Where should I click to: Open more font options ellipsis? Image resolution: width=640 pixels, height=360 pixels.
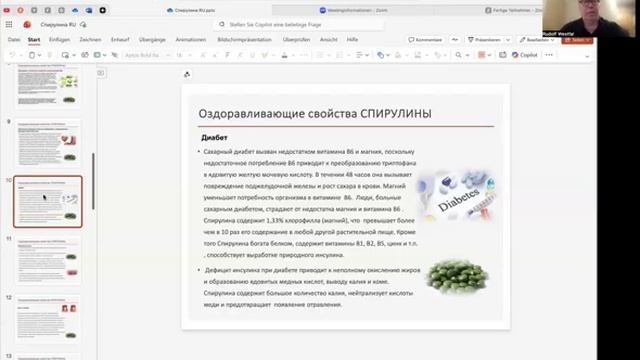point(304,55)
